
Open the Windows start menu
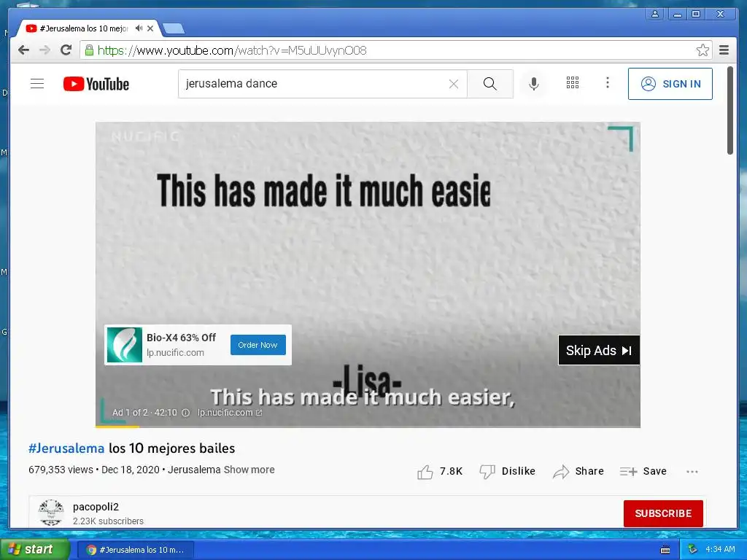[x=35, y=549]
